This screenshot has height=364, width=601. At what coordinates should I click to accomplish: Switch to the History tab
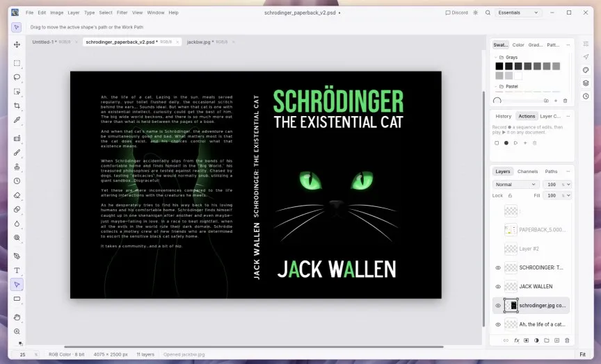(x=503, y=116)
